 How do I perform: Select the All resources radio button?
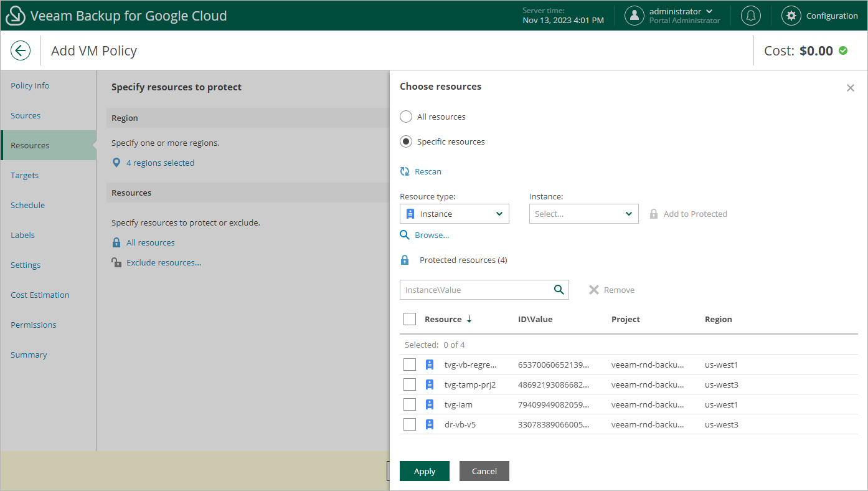406,117
